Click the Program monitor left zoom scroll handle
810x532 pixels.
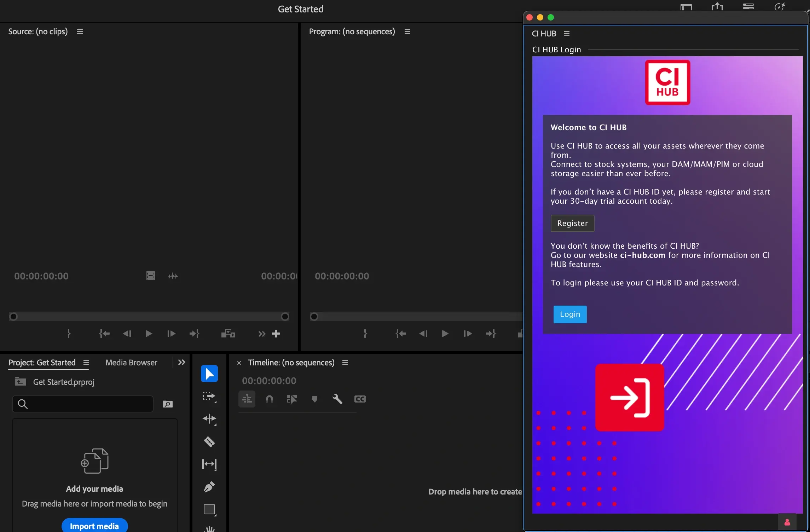click(x=314, y=317)
